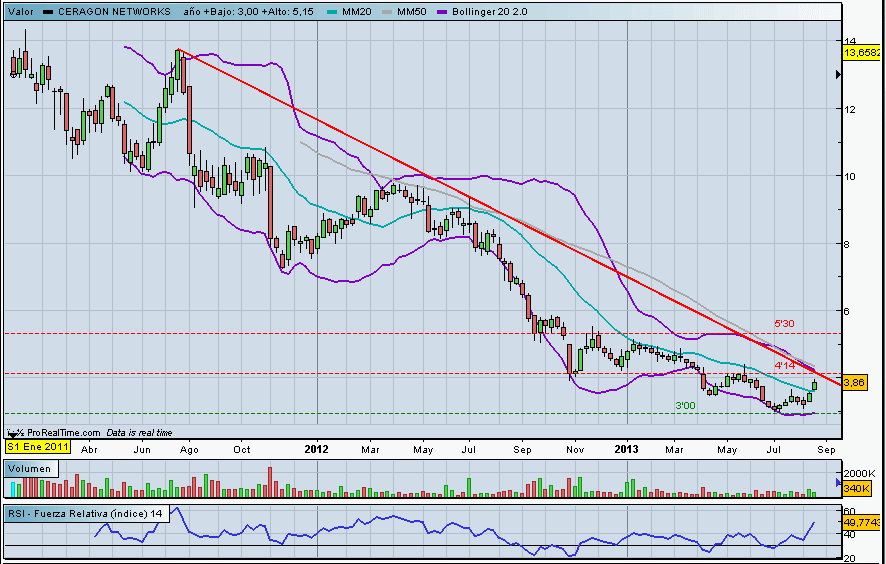This screenshot has width=886, height=564.
Task: Click the gray MM50 legend color marker
Action: [x=389, y=12]
